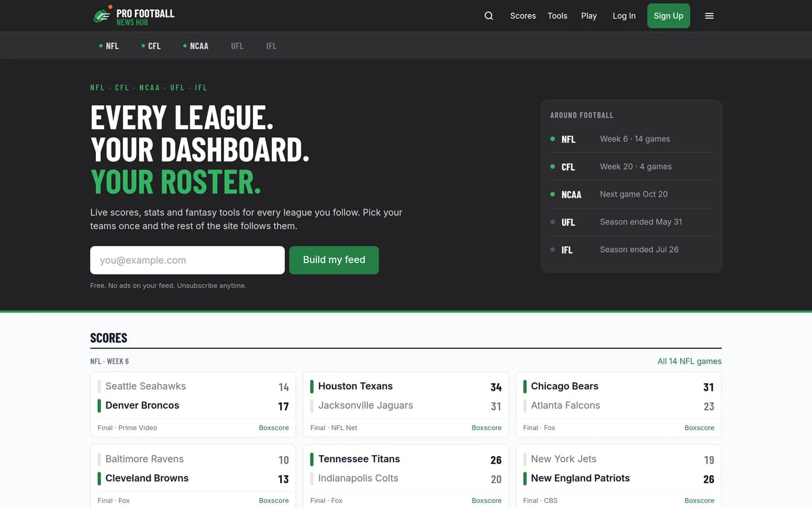Image resolution: width=812 pixels, height=508 pixels.
Task: Select UFL row in Around Football panel
Action: tap(632, 222)
